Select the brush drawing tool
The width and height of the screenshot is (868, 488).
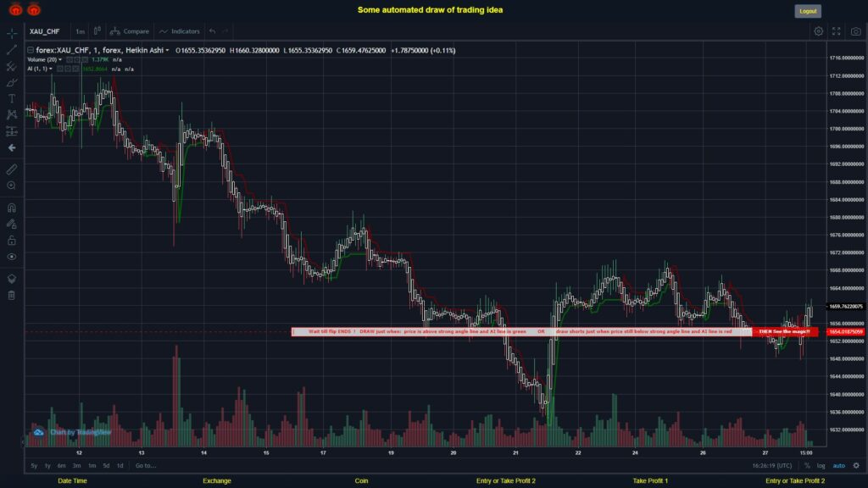(x=12, y=82)
